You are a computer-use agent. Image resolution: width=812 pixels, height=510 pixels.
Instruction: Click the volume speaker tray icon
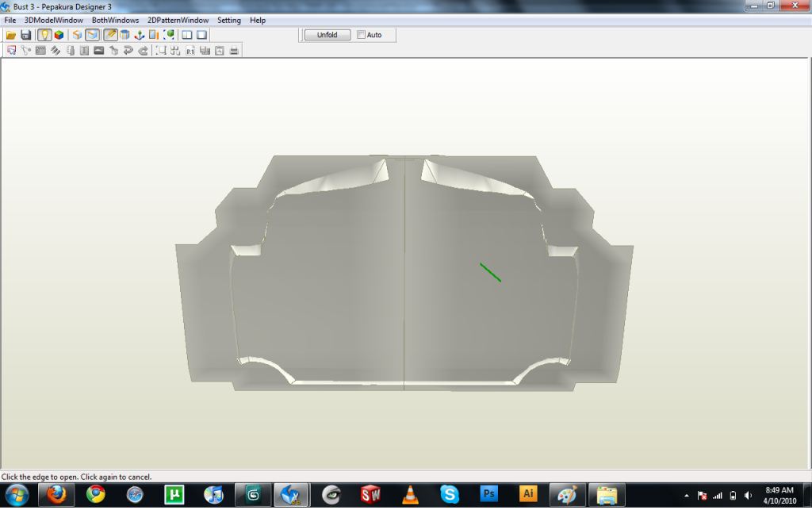[x=748, y=496]
